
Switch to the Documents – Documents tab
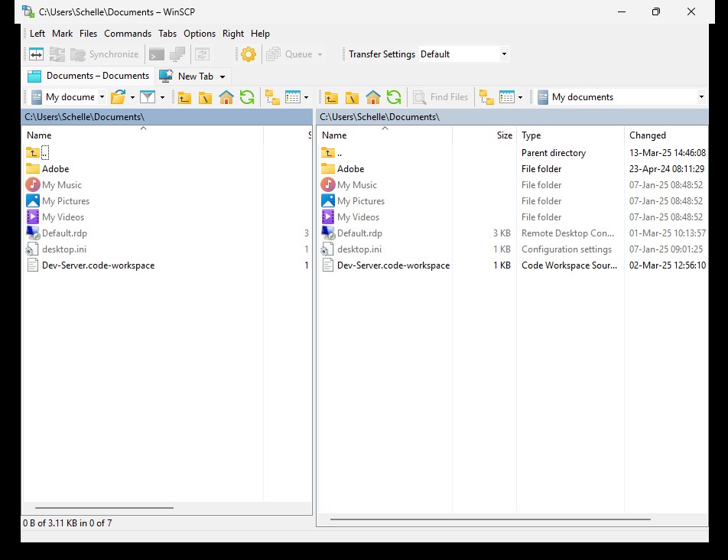click(x=89, y=76)
